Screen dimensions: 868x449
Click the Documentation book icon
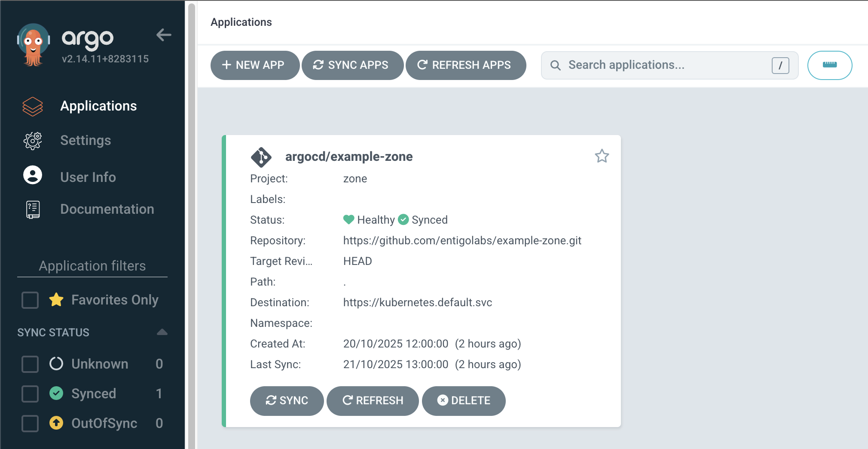point(33,209)
